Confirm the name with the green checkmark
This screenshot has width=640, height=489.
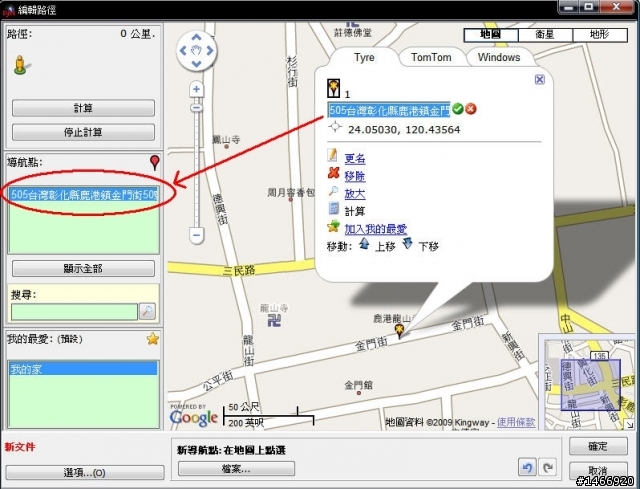458,109
